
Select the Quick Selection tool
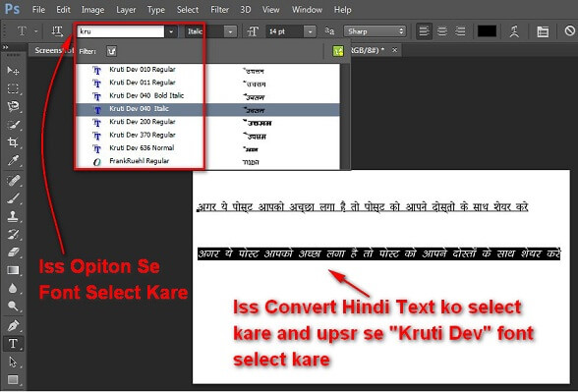coord(13,125)
